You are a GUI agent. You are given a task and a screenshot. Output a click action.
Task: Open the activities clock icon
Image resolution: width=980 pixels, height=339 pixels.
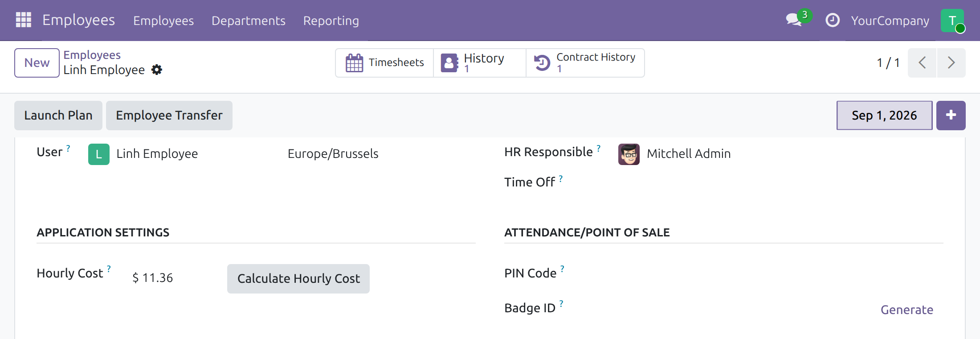[833, 20]
